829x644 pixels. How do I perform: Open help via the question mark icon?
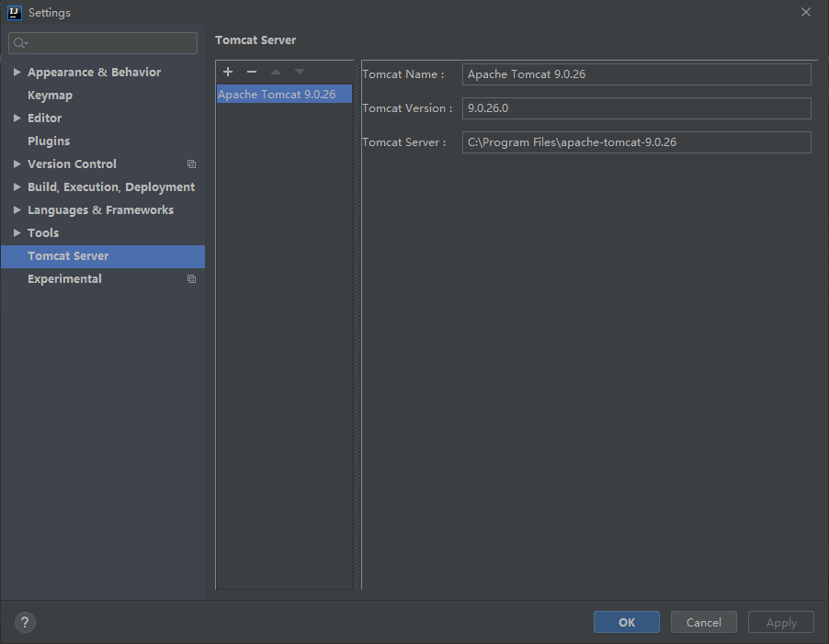click(25, 622)
